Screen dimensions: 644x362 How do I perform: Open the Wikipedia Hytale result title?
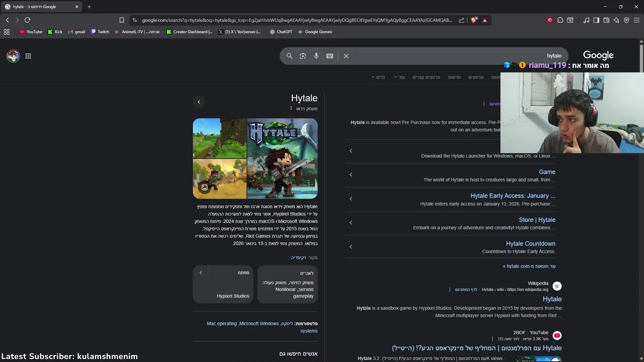[x=552, y=299]
